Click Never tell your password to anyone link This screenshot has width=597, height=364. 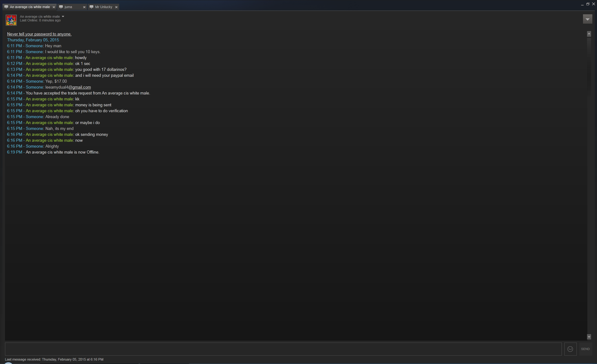[x=39, y=34]
